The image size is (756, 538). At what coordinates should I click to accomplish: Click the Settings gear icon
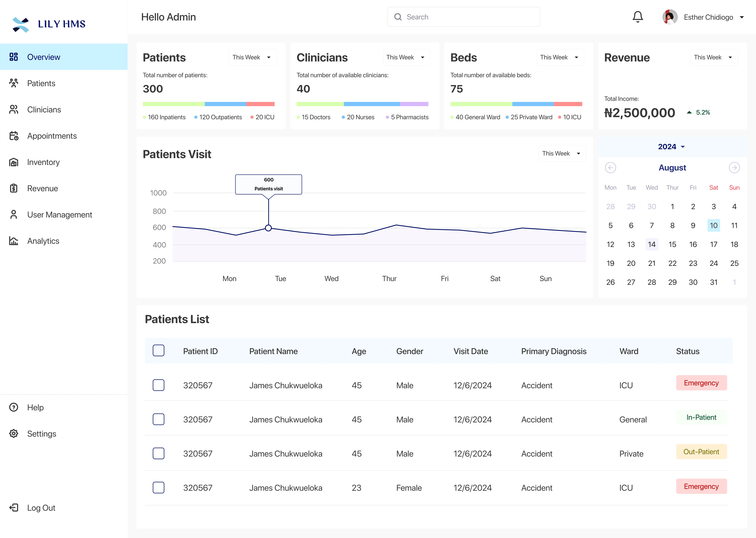[14, 434]
